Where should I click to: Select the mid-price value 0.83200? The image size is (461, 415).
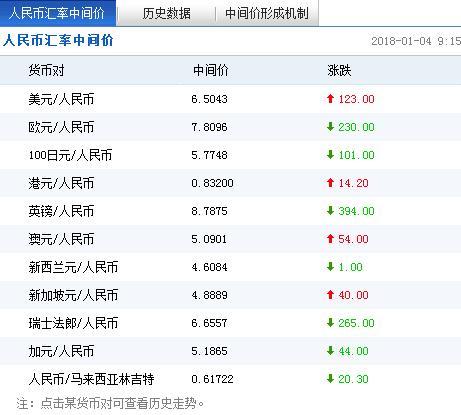coord(212,183)
